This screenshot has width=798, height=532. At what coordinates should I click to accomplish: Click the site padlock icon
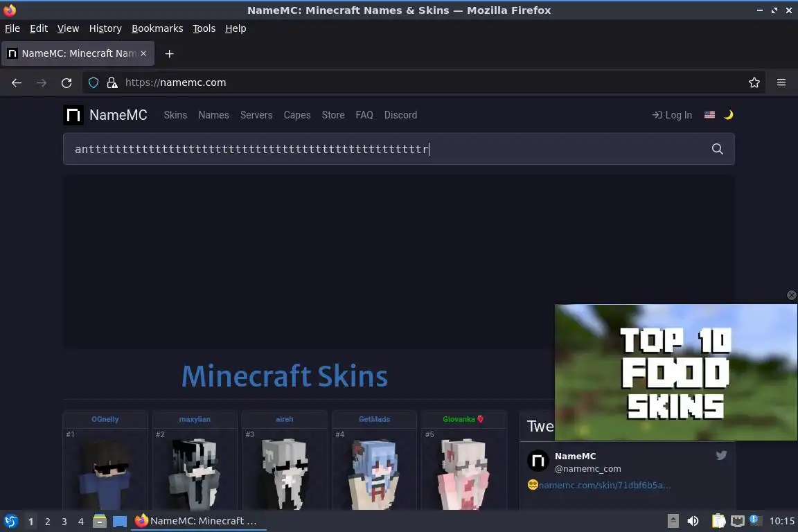pyautogui.click(x=112, y=82)
